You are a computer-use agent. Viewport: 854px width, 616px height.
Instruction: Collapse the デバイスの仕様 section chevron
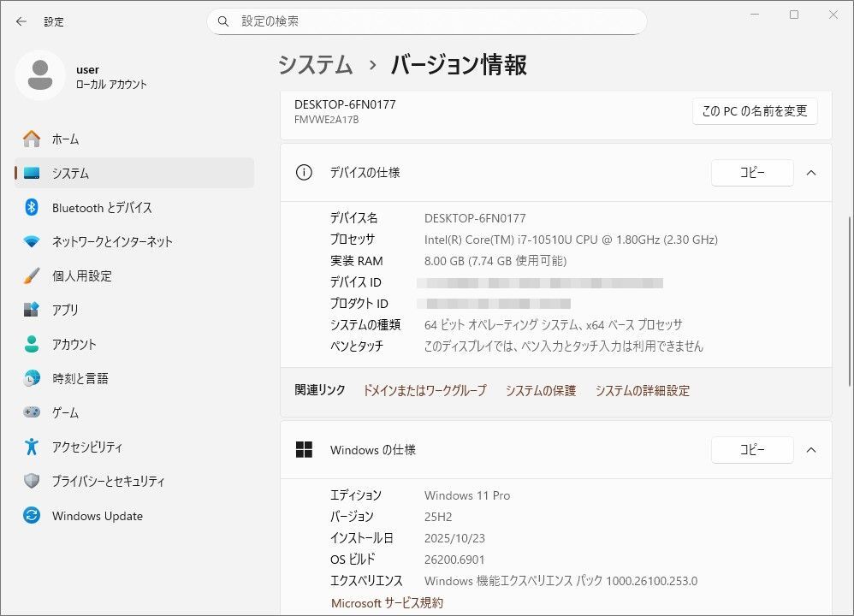point(811,173)
